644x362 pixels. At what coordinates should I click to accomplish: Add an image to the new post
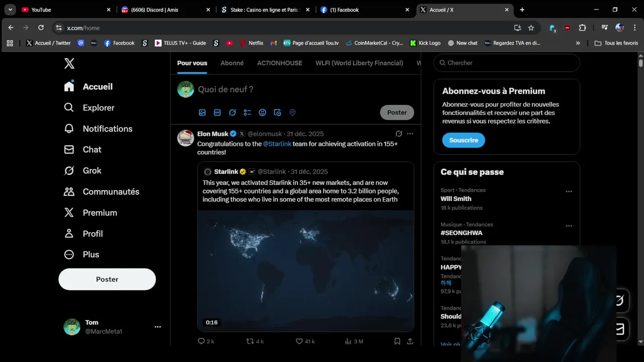[202, 113]
